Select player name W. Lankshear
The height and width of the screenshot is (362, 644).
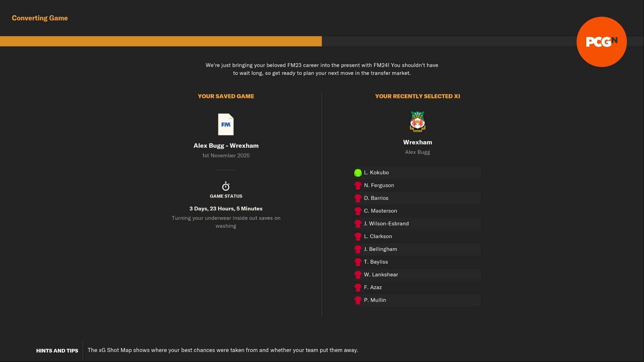(x=381, y=274)
